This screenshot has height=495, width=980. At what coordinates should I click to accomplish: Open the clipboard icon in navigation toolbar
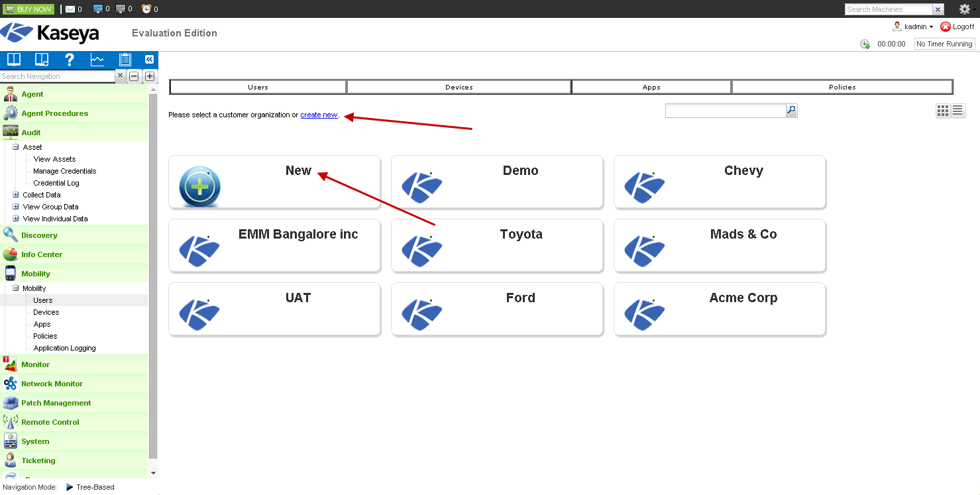(125, 60)
